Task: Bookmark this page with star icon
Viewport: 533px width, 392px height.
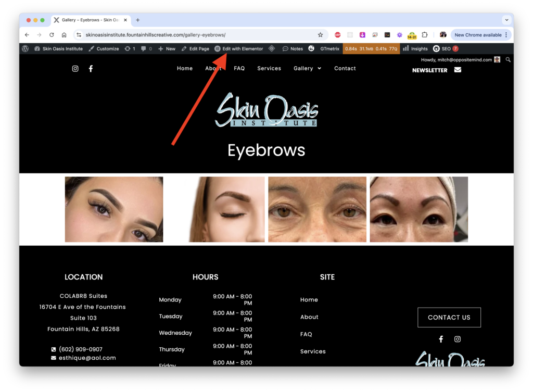Action: (x=320, y=35)
